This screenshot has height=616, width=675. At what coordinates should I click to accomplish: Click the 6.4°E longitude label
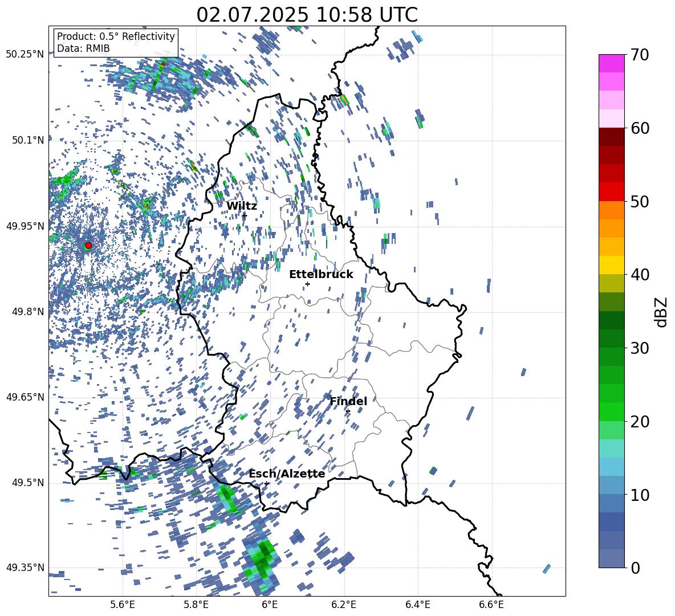[x=417, y=605]
